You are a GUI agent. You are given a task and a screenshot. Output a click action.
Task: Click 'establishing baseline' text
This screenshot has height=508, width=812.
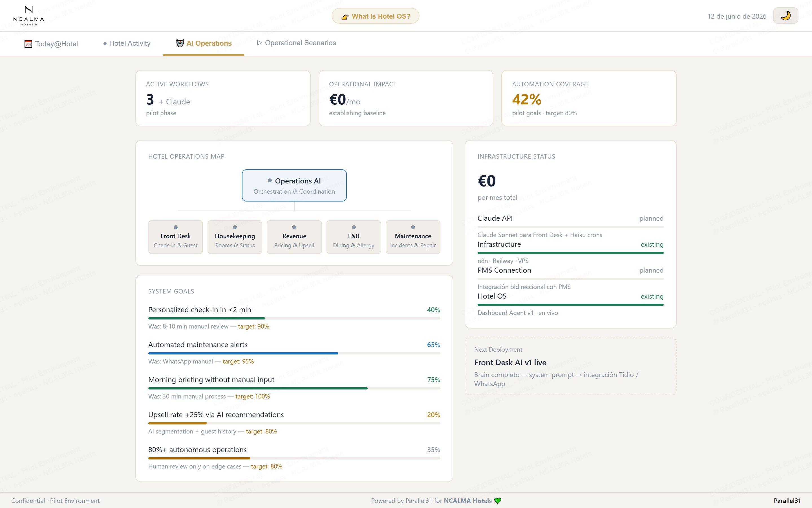pos(357,113)
